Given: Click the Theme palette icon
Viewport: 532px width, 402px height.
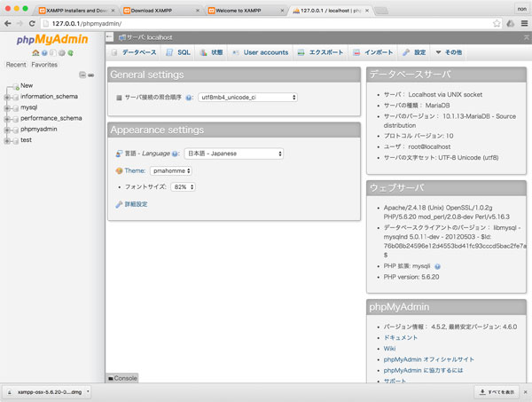Looking at the screenshot, I should [x=119, y=170].
